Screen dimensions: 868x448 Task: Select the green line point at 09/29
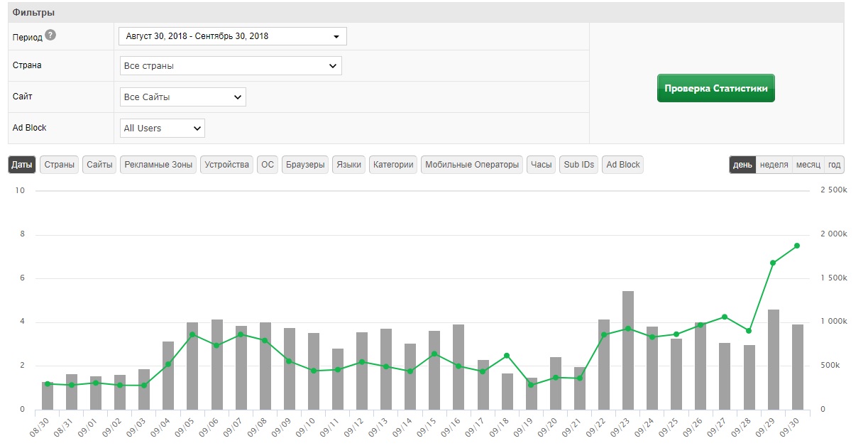[772, 263]
